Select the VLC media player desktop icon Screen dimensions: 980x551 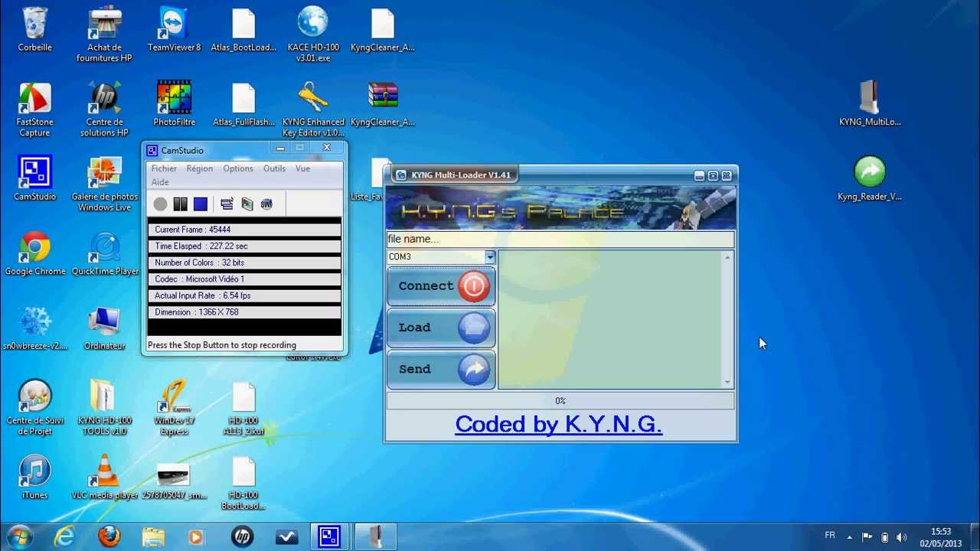104,478
